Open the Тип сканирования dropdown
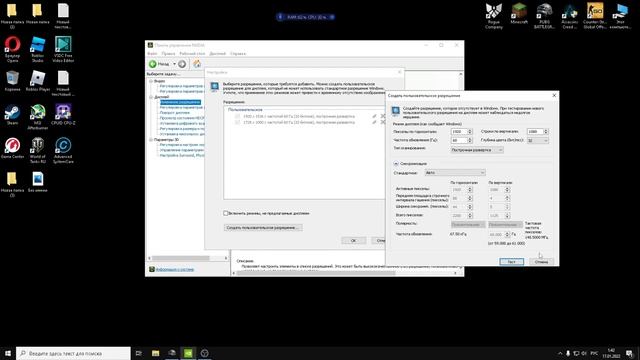The image size is (640, 360). 477,150
